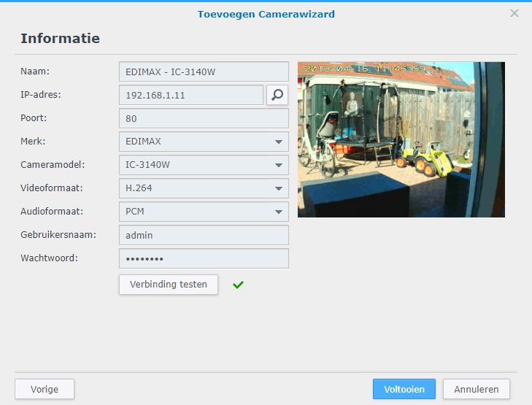Screen dimensions: 532x405
Task: Click the green connection success checkmark
Action: point(238,285)
